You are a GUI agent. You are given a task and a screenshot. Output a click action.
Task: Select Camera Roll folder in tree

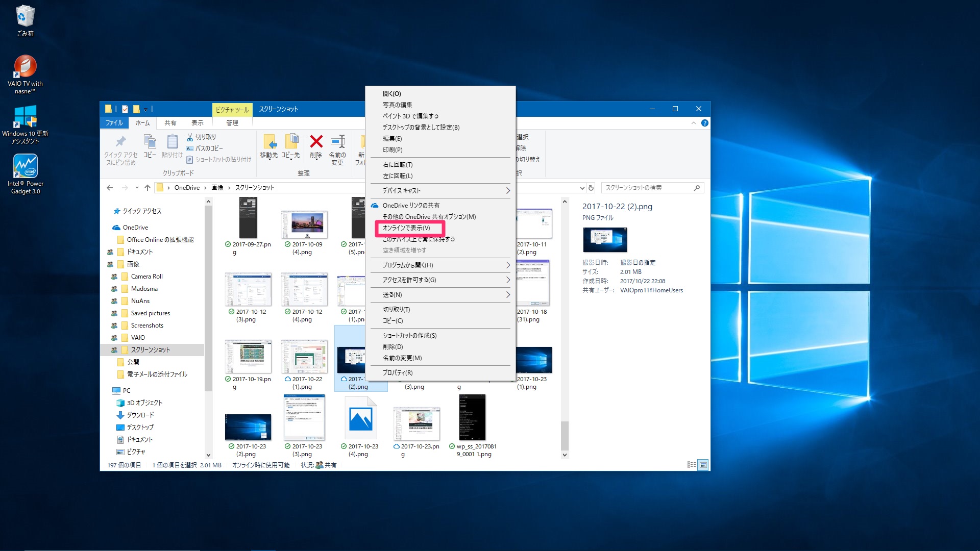click(x=147, y=277)
